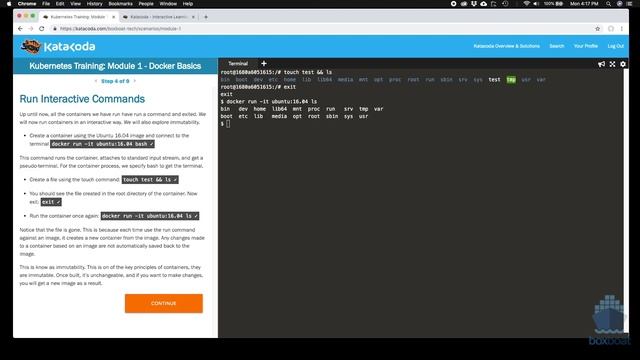This screenshot has width=640, height=360.
Task: Open the View menu
Action: point(76,4)
